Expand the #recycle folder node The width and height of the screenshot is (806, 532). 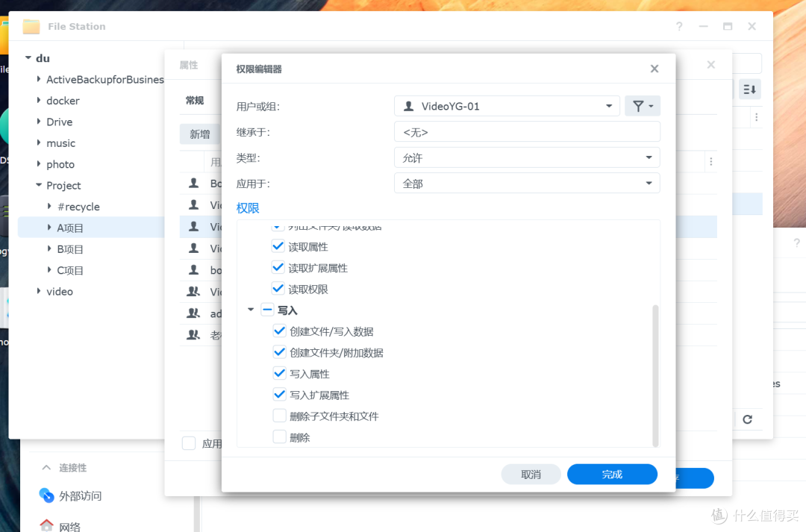pyautogui.click(x=49, y=206)
